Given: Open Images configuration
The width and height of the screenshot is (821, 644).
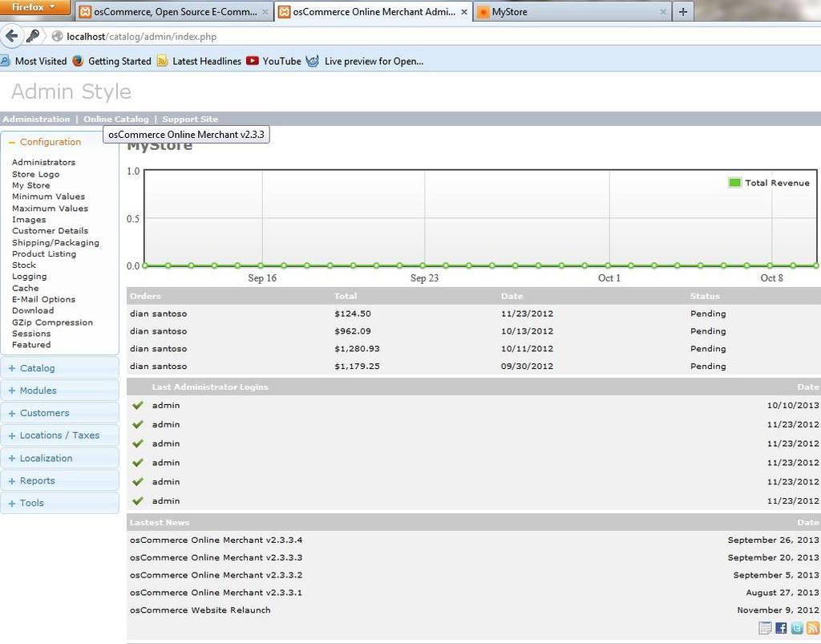Looking at the screenshot, I should [x=29, y=220].
